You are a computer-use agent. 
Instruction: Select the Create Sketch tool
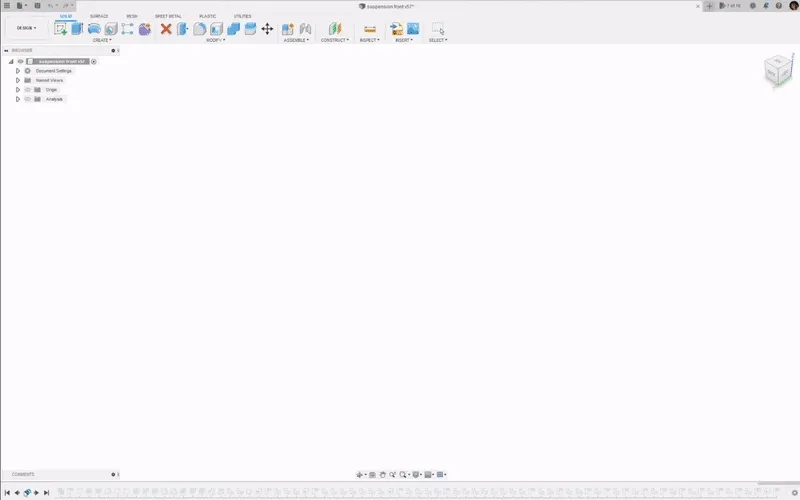60,29
